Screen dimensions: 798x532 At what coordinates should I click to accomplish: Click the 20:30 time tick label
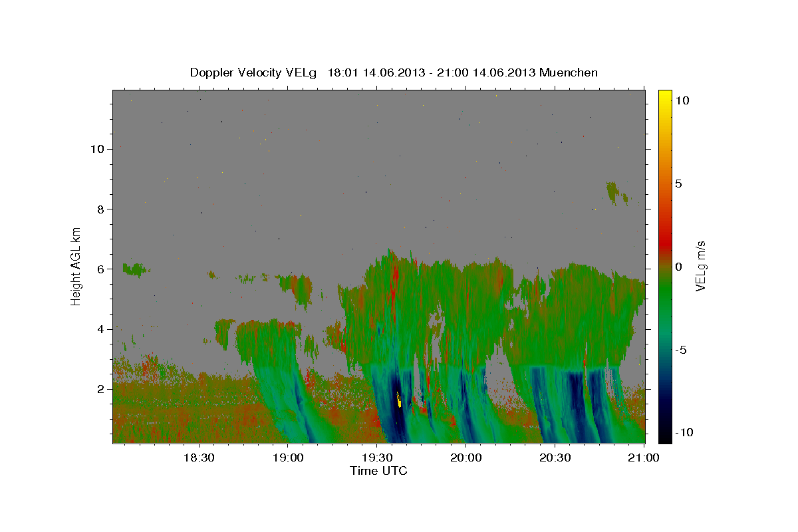(555, 458)
